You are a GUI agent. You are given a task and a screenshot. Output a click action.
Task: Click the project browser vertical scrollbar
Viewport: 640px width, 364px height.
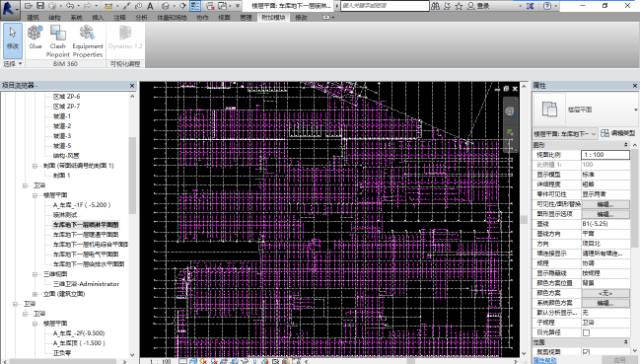pyautogui.click(x=132, y=175)
